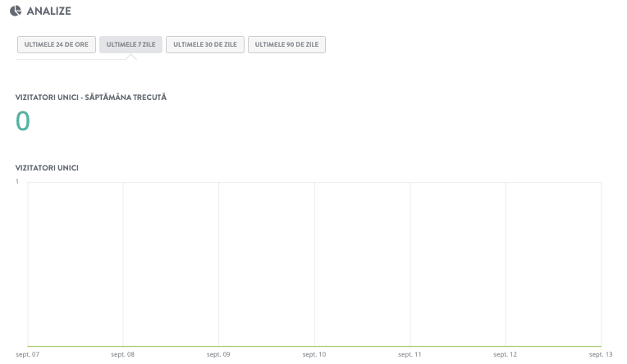Image resolution: width=627 pixels, height=364 pixels.
Task: Click the sept. 10 axis label
Action: click(x=314, y=354)
